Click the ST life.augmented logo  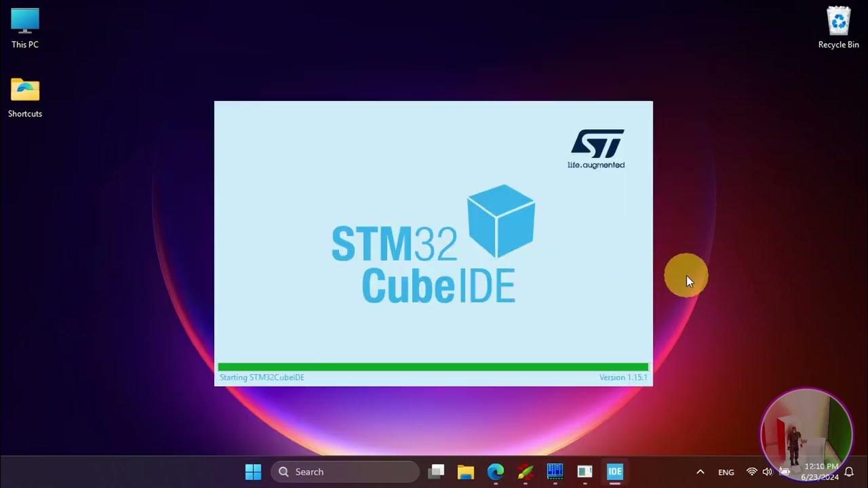[596, 149]
